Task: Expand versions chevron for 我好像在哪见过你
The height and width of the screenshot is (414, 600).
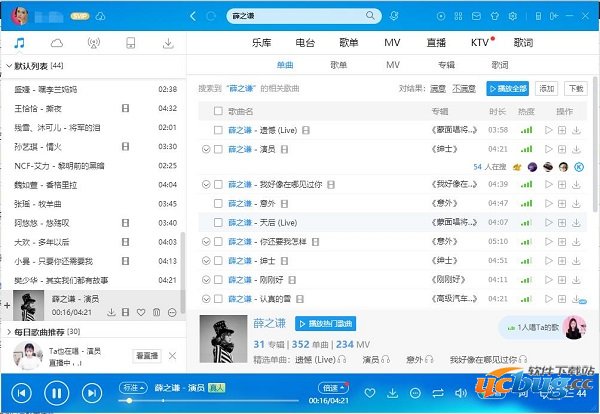Action: [x=206, y=184]
